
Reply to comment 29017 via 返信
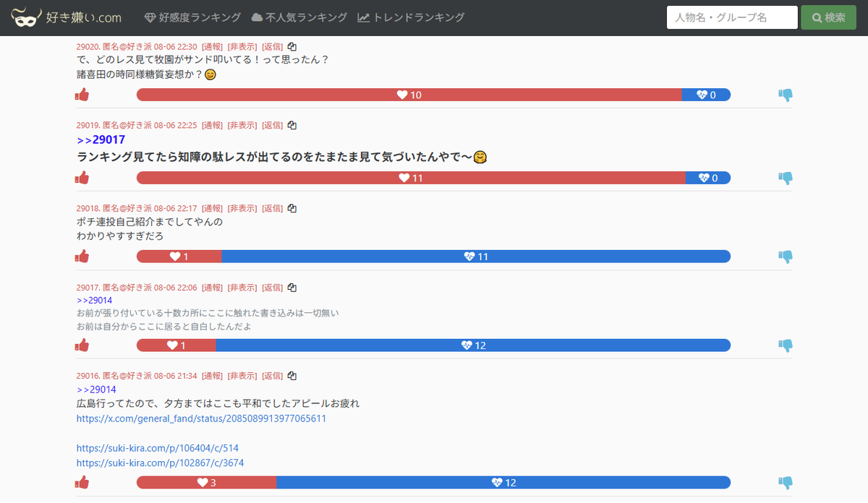(x=273, y=287)
